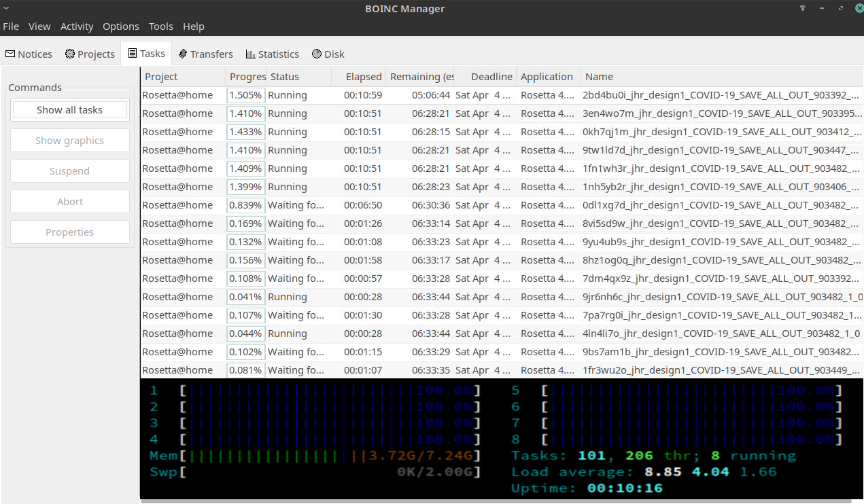Sort by the Remaining (est) column header
This screenshot has width=864, height=504.
[420, 77]
